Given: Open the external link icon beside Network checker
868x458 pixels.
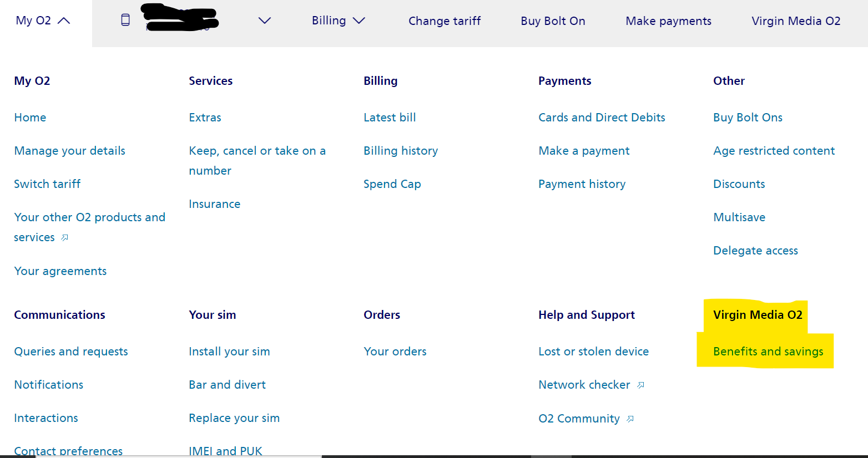Looking at the screenshot, I should [x=641, y=384].
